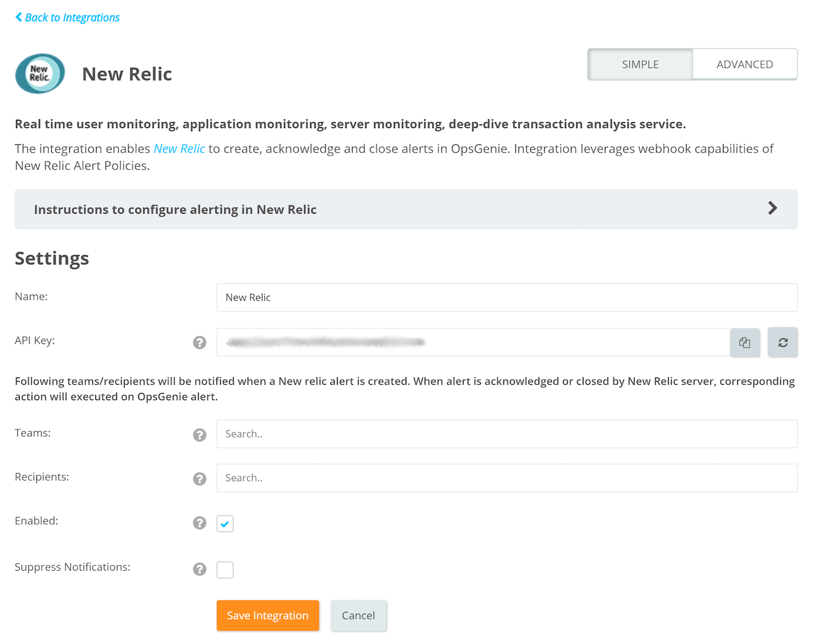Viewport: 819px width, 644px height.
Task: Regenerate the API key
Action: (x=783, y=342)
